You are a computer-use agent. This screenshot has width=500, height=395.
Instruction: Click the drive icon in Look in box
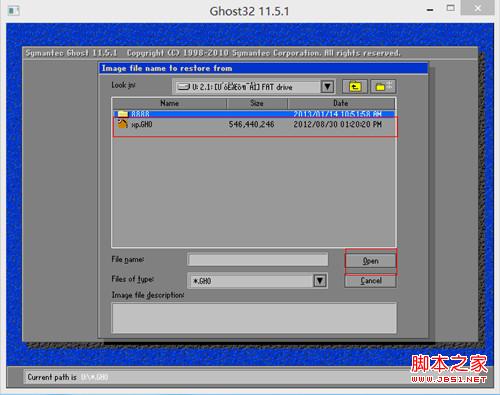click(x=184, y=87)
